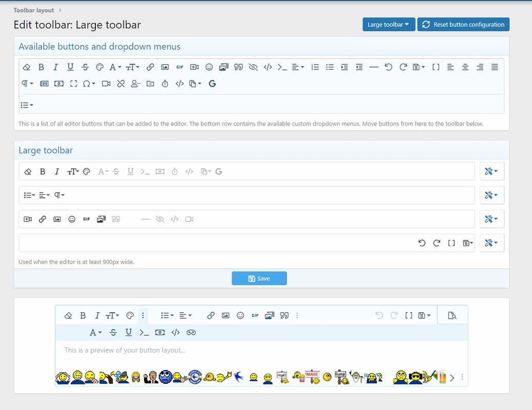This screenshot has width=532, height=410.
Task: Click the code block icon
Action: coord(268,67)
